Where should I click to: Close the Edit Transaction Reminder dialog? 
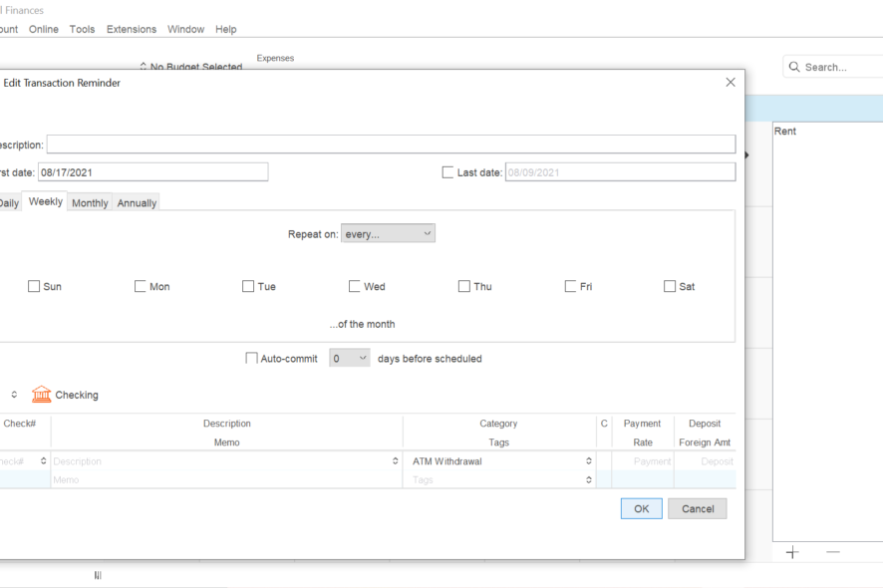coord(731,83)
